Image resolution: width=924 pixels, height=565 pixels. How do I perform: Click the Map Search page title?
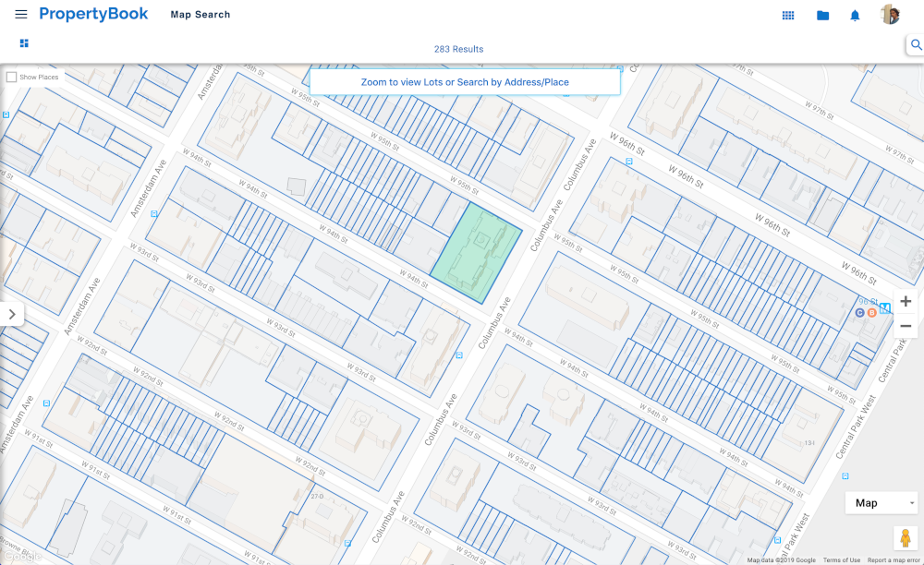201,15
